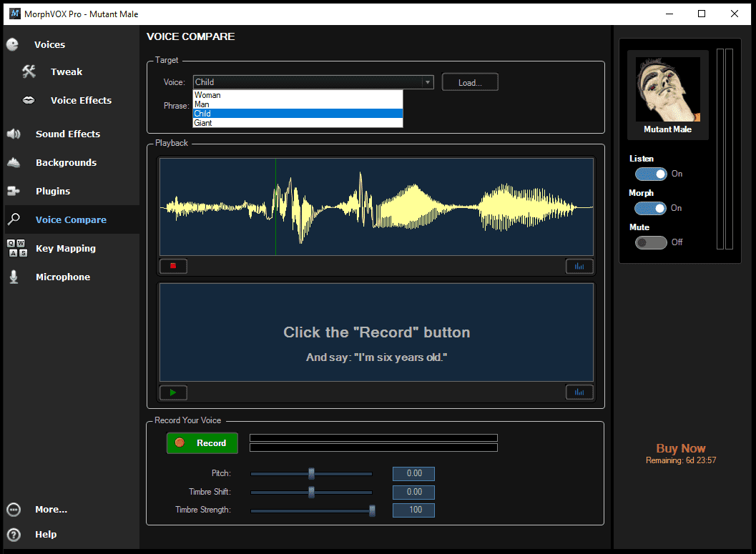756x554 pixels.
Task: Click the MorphVOX app icon in title bar
Action: tap(15, 14)
